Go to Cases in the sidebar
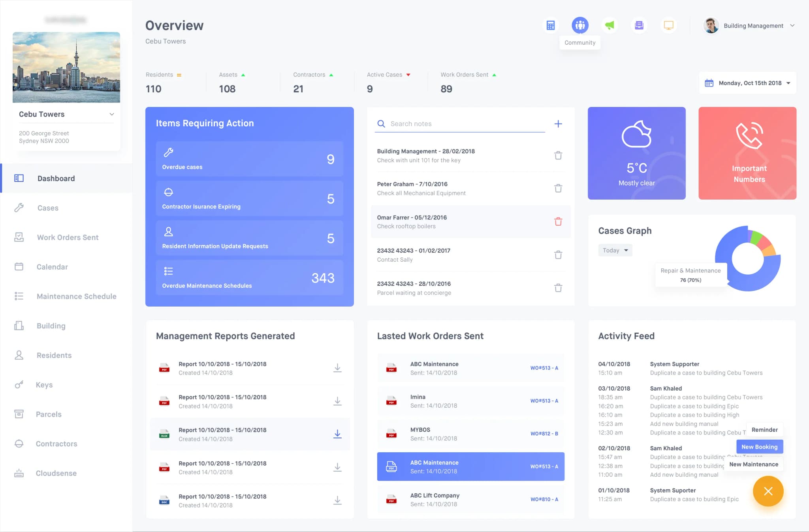Screen dimensions: 809x532 (48, 208)
